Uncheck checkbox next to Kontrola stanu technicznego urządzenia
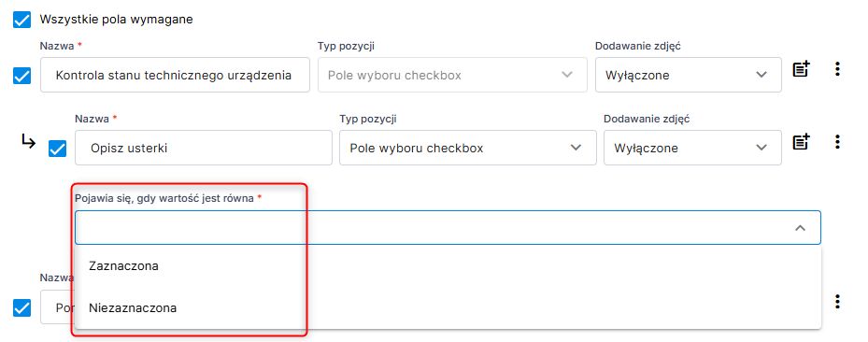 (x=21, y=76)
